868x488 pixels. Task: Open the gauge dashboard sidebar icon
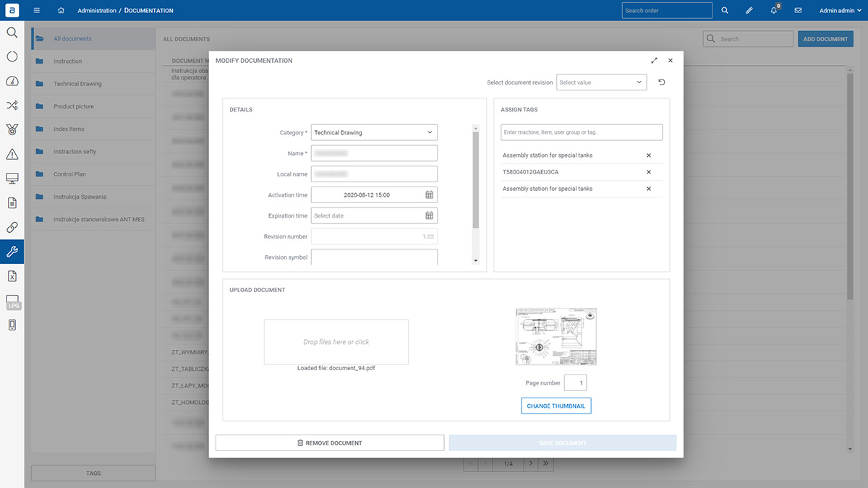[12, 81]
